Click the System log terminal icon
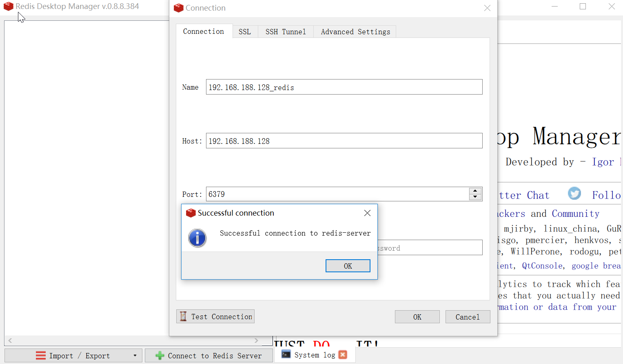The image size is (623, 364). point(286,354)
